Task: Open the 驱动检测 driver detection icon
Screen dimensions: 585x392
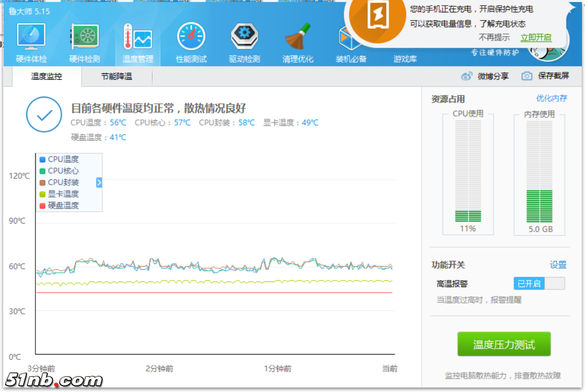Action: pyautogui.click(x=244, y=37)
